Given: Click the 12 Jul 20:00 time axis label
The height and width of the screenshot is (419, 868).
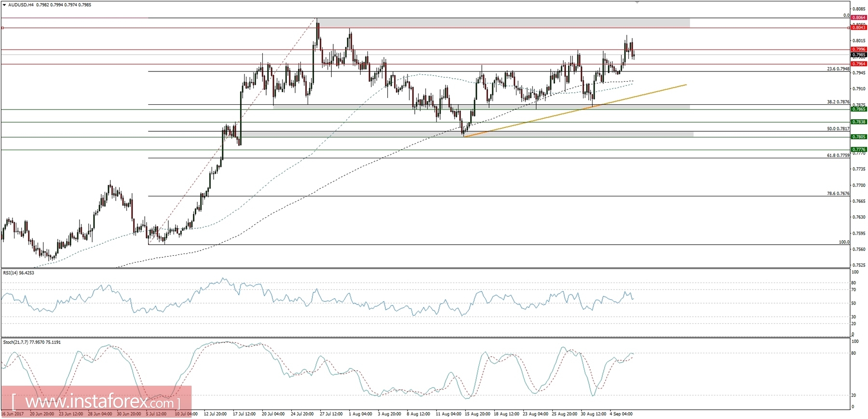Looking at the screenshot, I should coord(215,414).
